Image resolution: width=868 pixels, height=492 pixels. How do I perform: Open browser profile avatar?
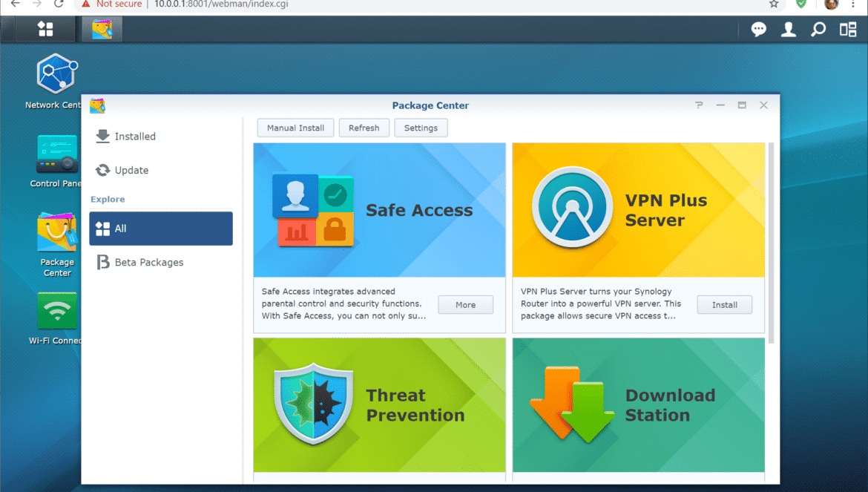click(831, 4)
